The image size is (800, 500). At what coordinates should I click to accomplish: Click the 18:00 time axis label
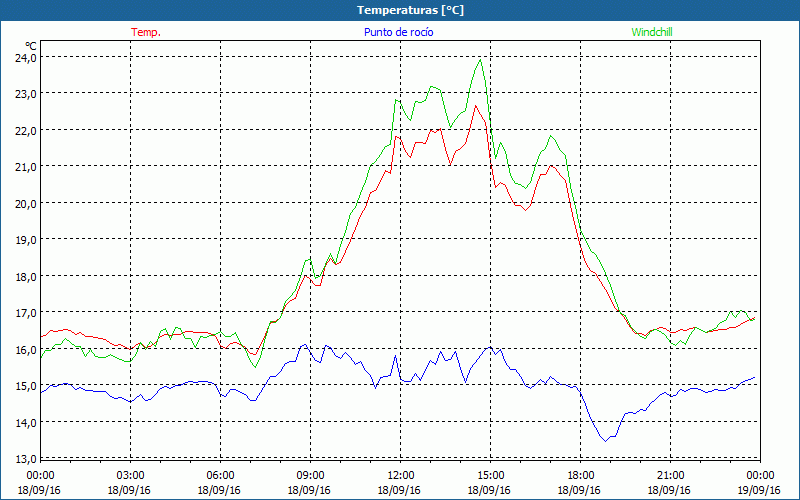coord(581,476)
